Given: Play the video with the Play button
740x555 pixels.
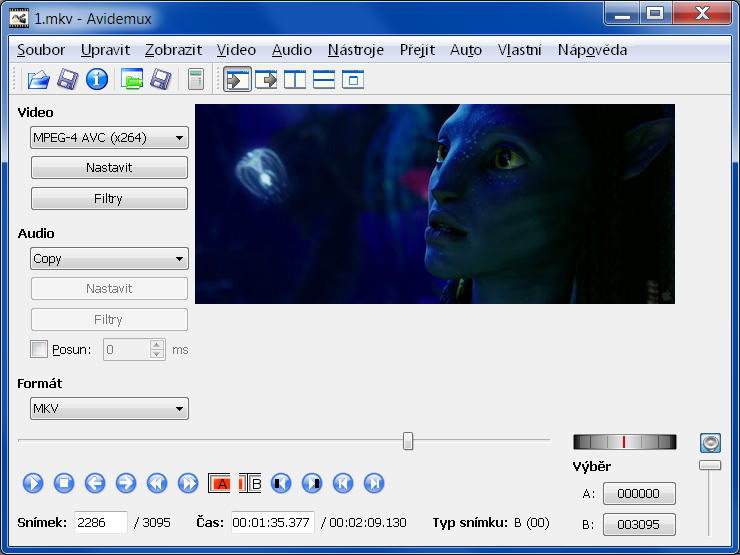Looking at the screenshot, I should (x=33, y=483).
